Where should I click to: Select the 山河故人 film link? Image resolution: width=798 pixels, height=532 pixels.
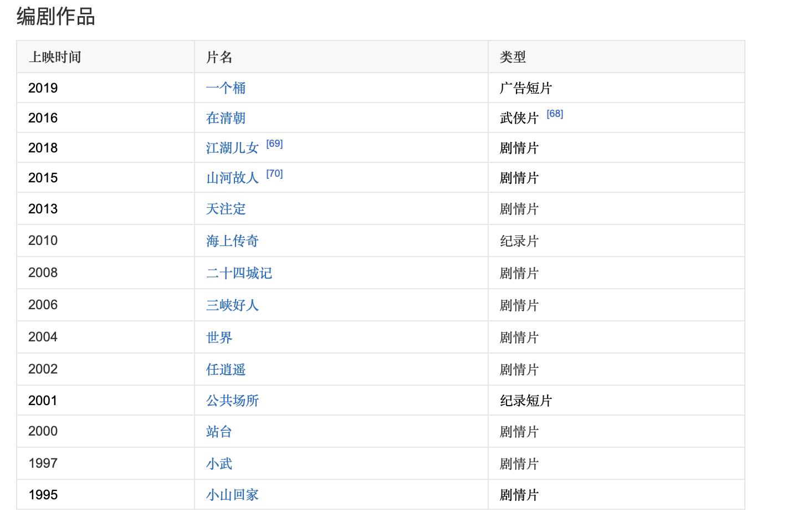232,178
